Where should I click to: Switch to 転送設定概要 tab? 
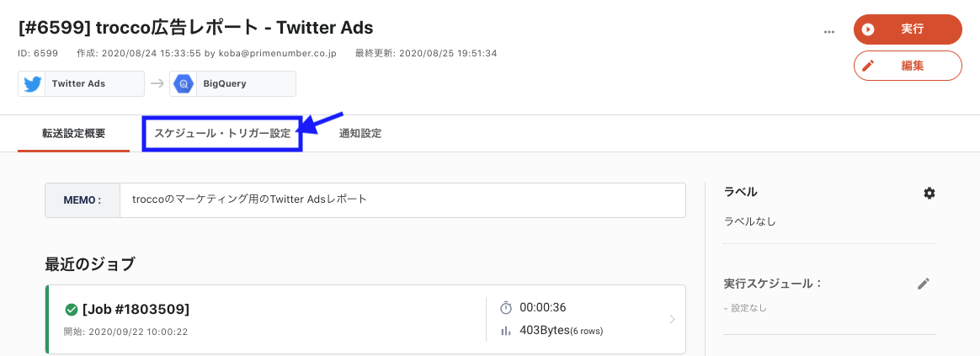pos(74,133)
